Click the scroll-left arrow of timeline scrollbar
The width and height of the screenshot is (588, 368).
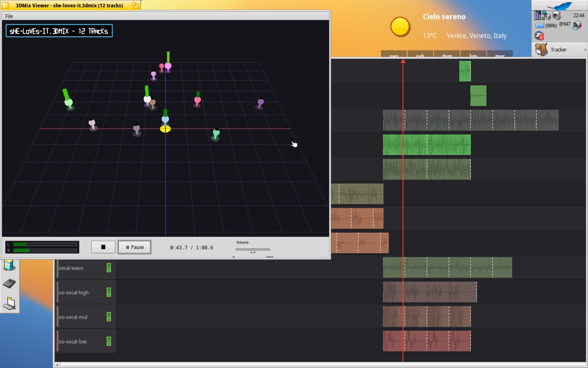pos(57,365)
